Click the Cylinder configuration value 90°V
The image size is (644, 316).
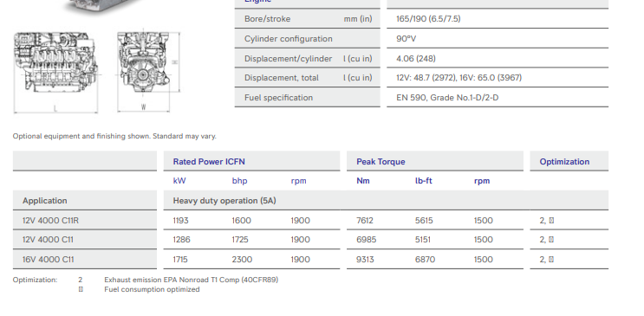point(407,39)
